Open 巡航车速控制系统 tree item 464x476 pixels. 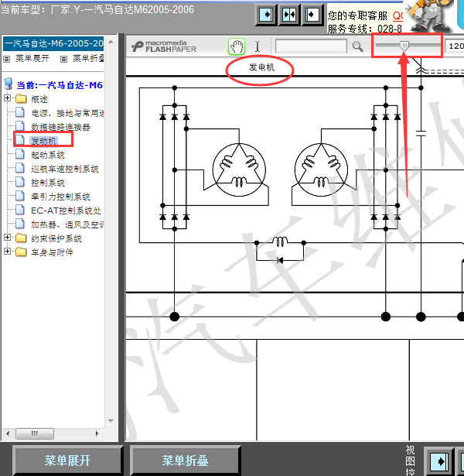[x=65, y=169]
